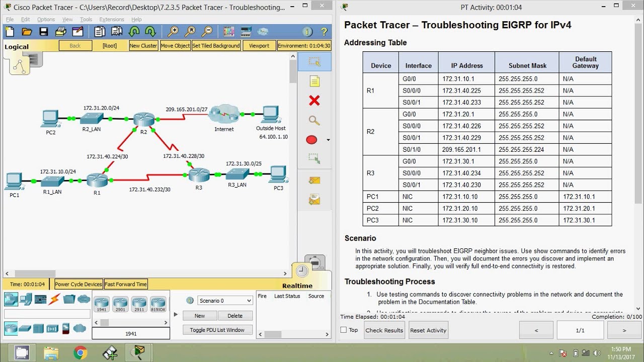Click the Move Object button

coord(175,46)
